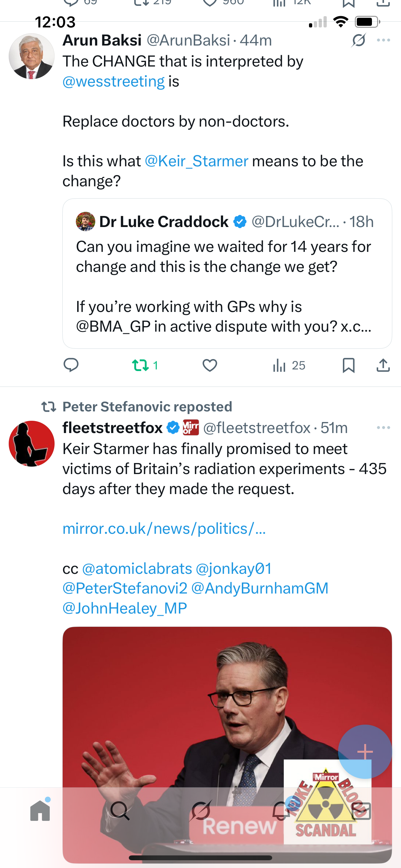Compose new post with plus button
This screenshot has height=868, width=401.
tap(365, 752)
